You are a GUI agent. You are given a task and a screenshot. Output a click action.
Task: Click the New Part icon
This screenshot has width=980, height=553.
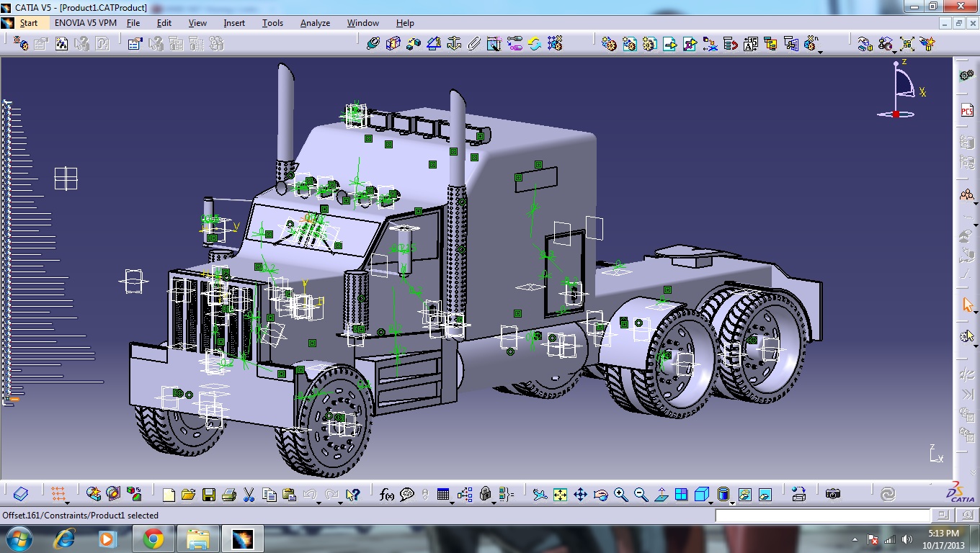pyautogui.click(x=649, y=44)
